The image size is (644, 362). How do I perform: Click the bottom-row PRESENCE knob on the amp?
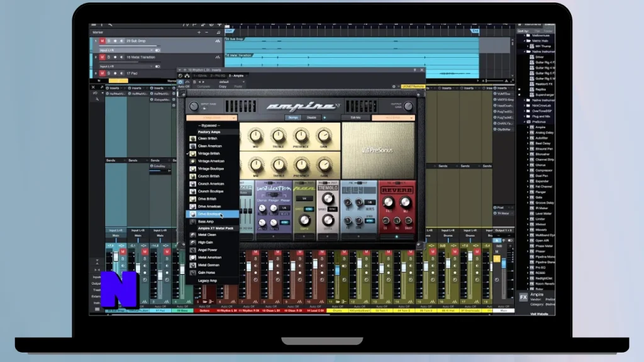(x=301, y=165)
